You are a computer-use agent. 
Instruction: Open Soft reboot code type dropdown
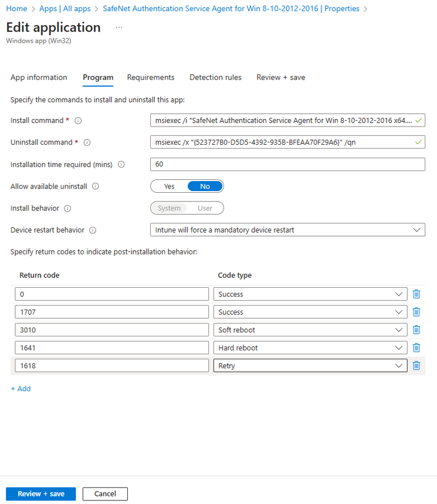(310, 330)
